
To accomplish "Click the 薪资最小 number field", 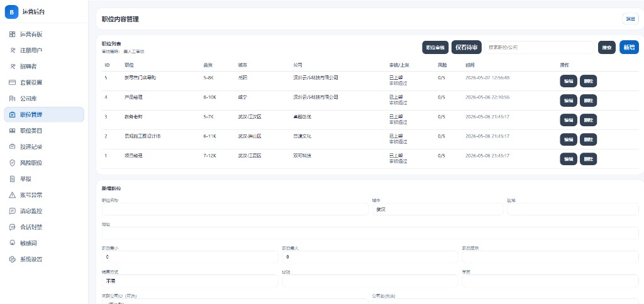I will click(190, 257).
